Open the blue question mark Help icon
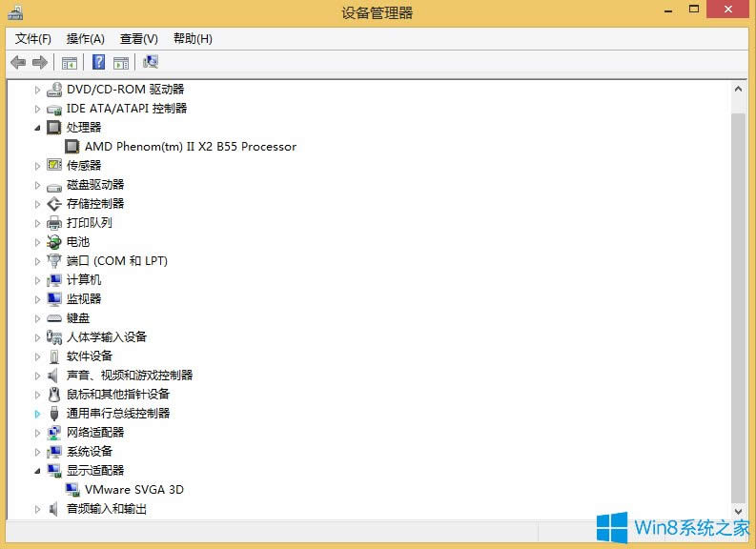The height and width of the screenshot is (549, 756). point(98,62)
